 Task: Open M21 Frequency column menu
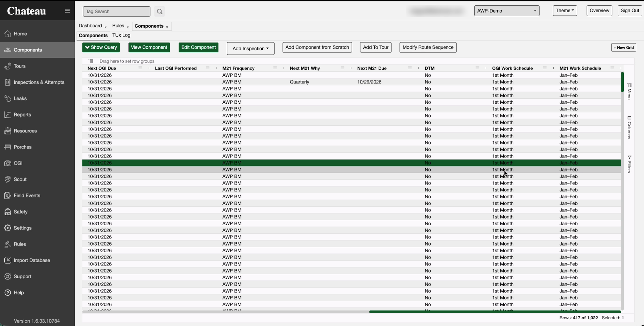tap(275, 68)
